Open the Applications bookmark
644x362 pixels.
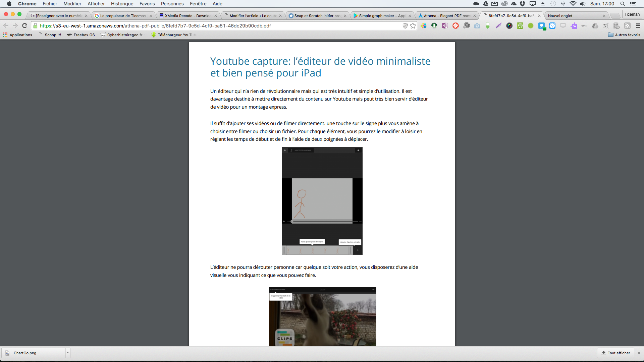pyautogui.click(x=17, y=35)
